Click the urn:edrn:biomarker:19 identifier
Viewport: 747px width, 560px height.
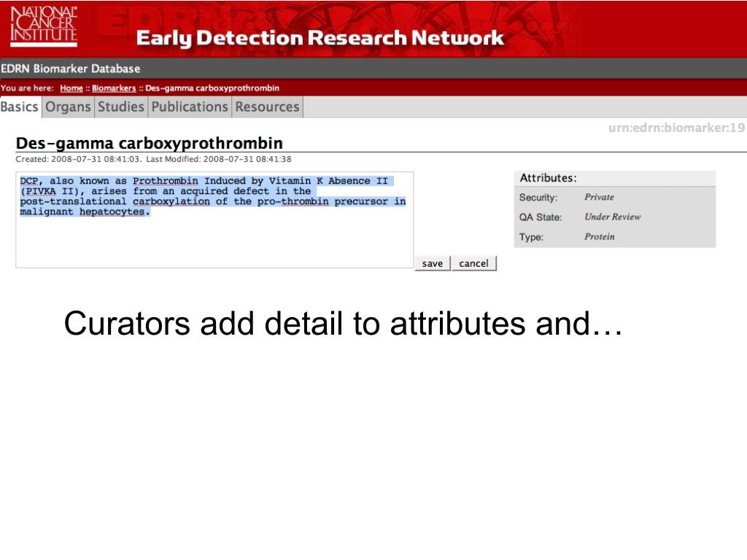[676, 128]
